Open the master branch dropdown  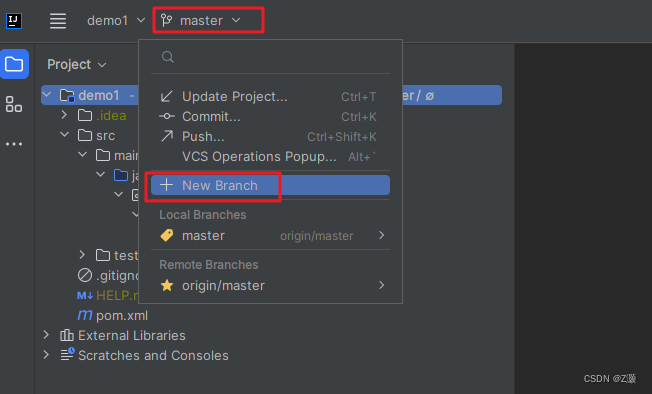[x=201, y=20]
